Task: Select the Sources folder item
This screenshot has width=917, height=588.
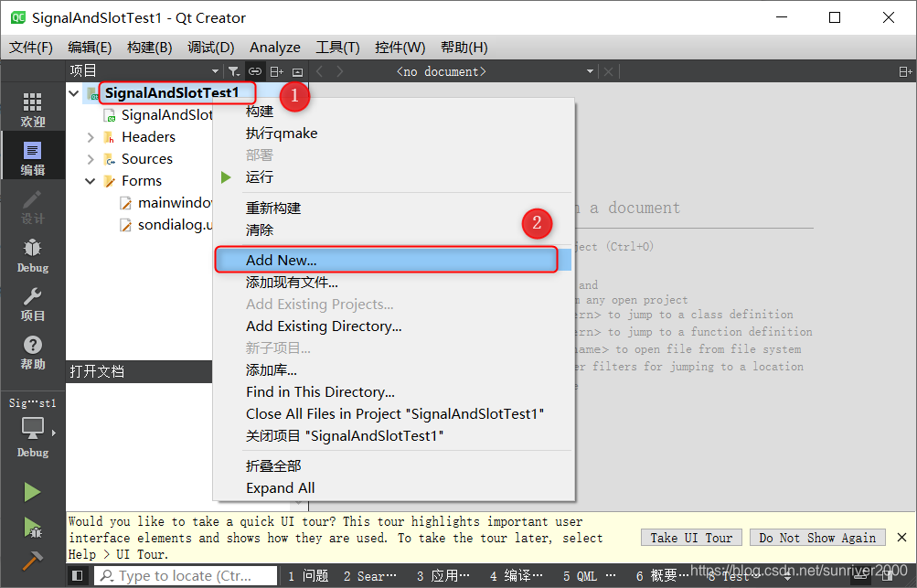Action: tap(147, 159)
